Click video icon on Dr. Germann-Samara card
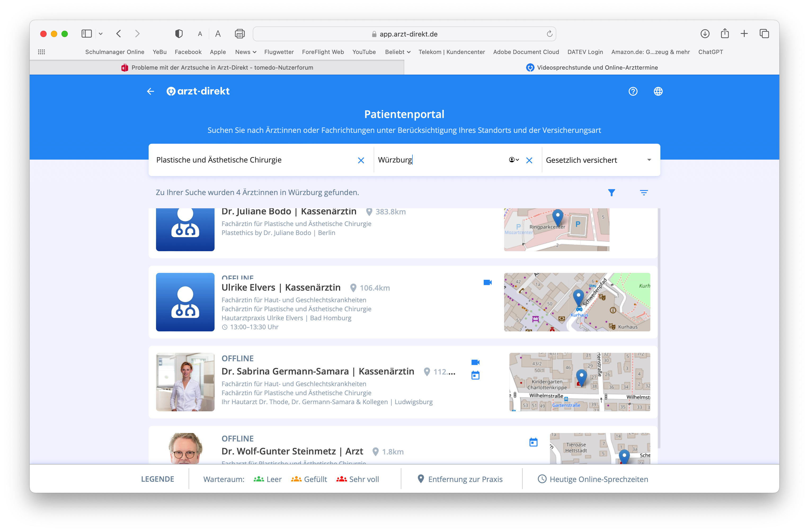Image resolution: width=809 pixels, height=532 pixels. (x=475, y=362)
